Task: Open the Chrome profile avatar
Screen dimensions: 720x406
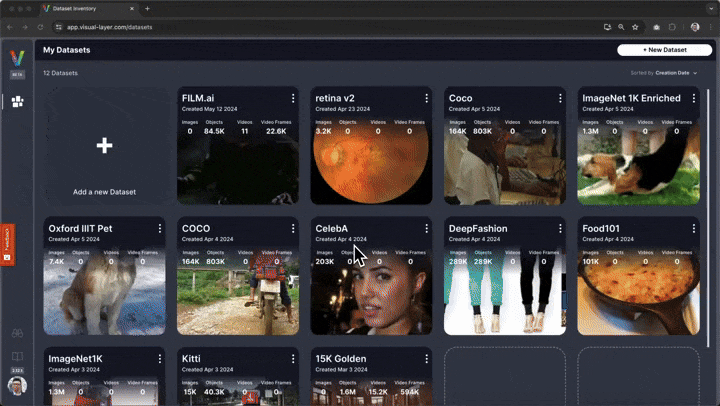Action: tap(695, 27)
